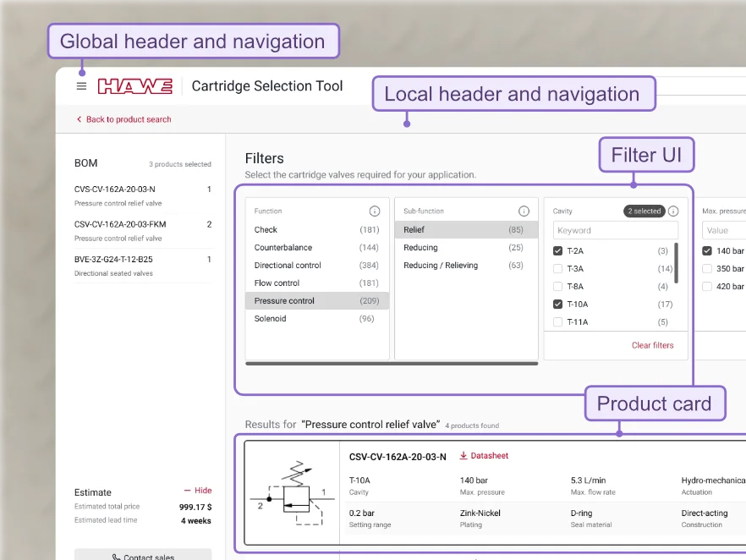This screenshot has width=746, height=560.
Task: Check the T-3A cavity checkbox
Action: (557, 269)
